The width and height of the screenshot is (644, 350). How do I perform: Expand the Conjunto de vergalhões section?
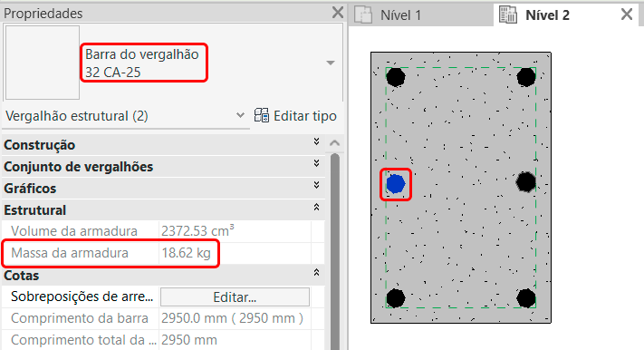pos(316,163)
